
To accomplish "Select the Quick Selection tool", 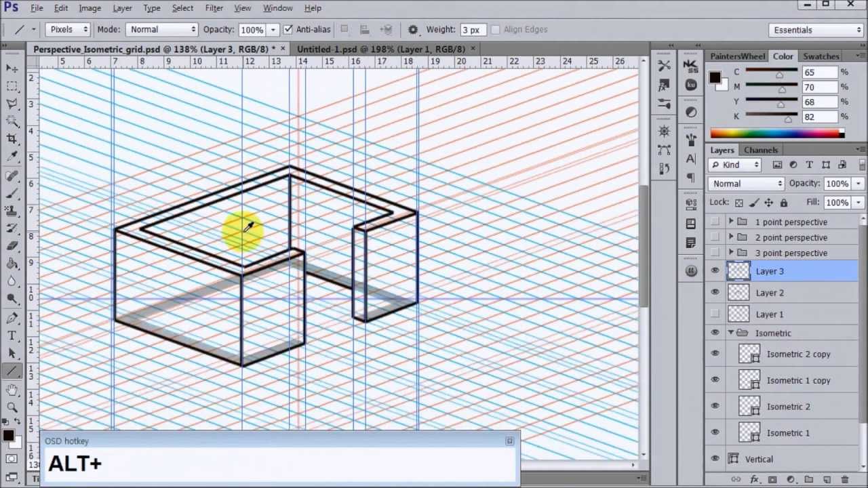I will (12, 121).
